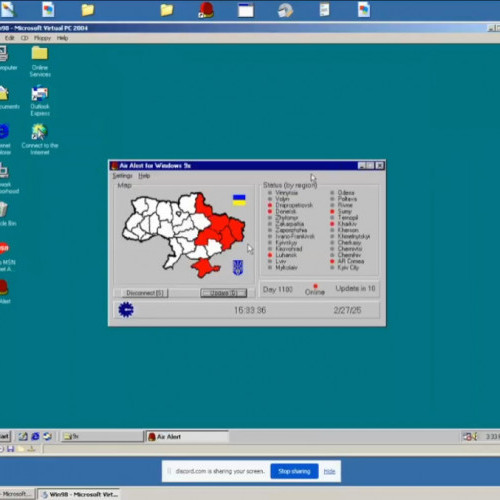500x500 pixels.
Task: Click the Kharkiv red status indicator
Action: pos(332,224)
